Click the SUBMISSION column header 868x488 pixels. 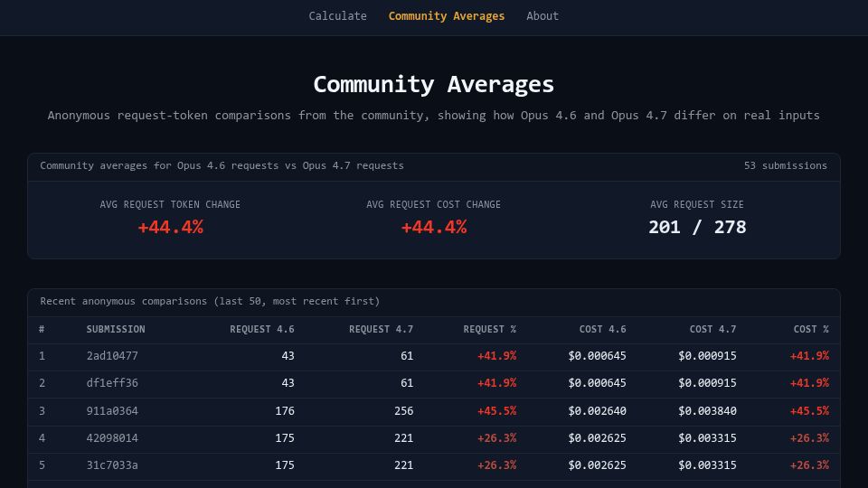coord(116,329)
